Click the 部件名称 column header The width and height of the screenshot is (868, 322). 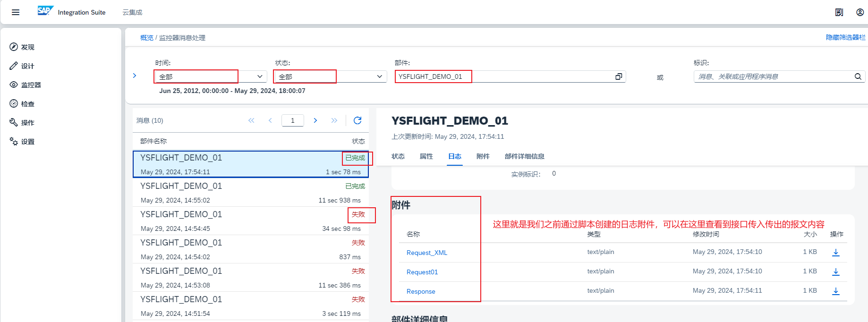click(153, 141)
